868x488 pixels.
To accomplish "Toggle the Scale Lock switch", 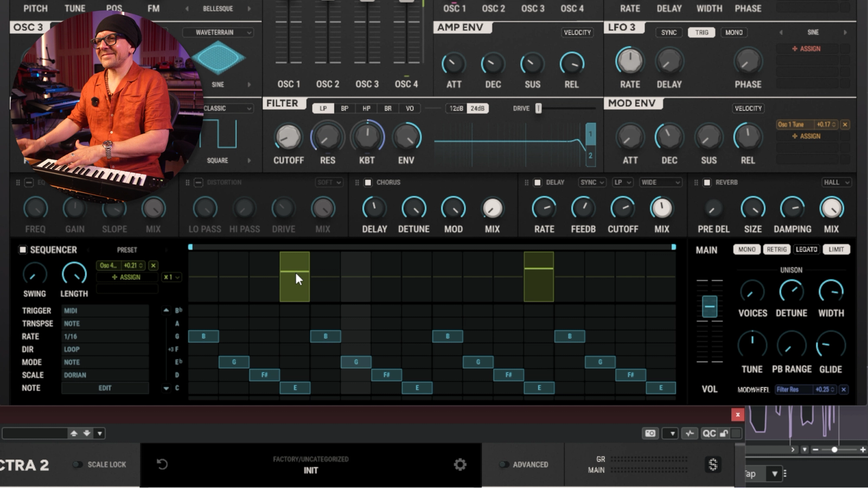I will pyautogui.click(x=78, y=465).
